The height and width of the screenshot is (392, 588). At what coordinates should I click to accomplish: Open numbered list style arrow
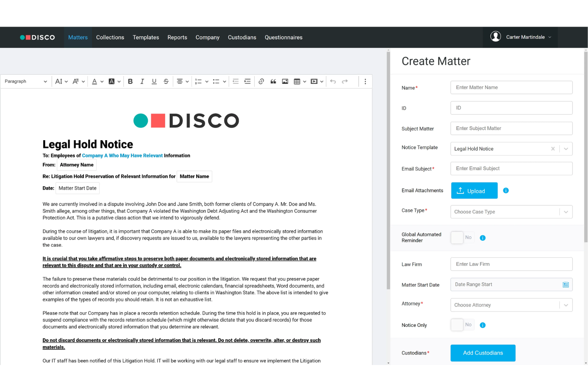(x=207, y=81)
